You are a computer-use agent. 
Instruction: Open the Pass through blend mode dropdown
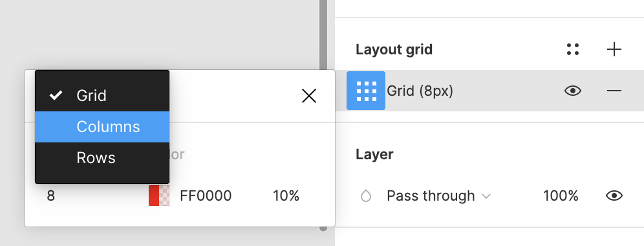pyautogui.click(x=438, y=196)
